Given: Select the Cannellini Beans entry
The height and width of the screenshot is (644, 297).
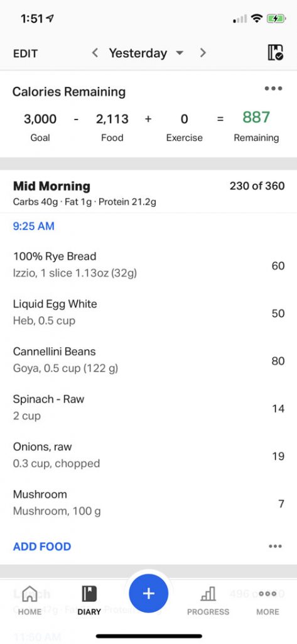Looking at the screenshot, I should (148, 360).
